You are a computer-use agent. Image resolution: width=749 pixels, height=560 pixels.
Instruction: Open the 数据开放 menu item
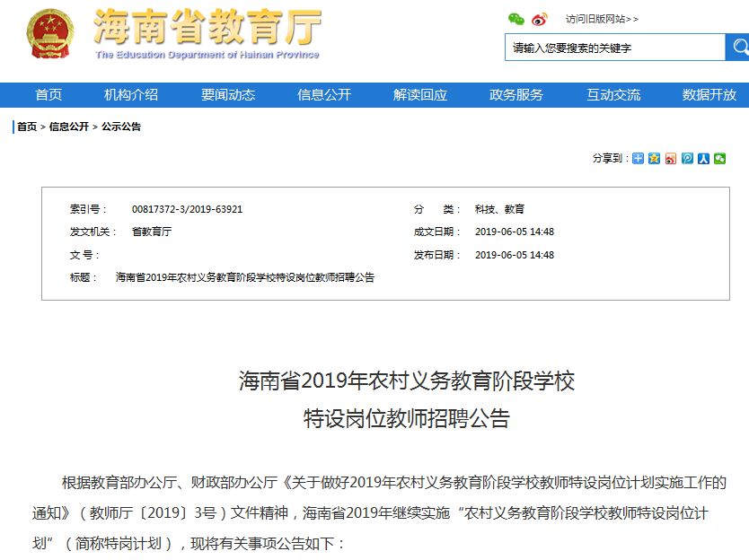(x=709, y=95)
